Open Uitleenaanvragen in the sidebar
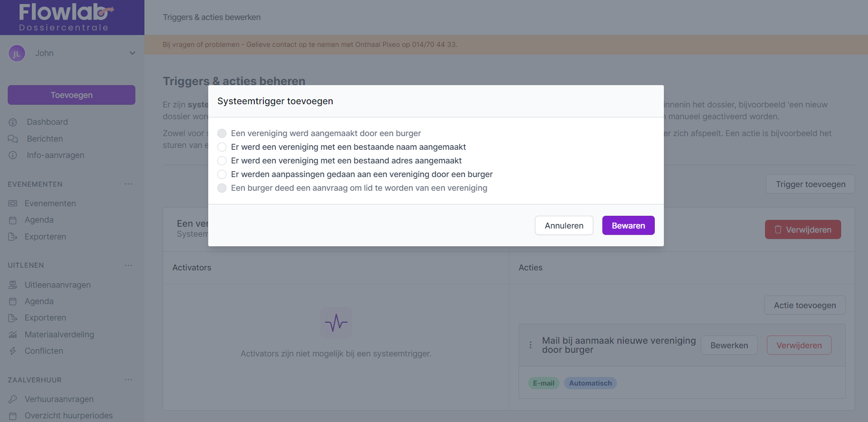The width and height of the screenshot is (868, 422). coord(57,285)
